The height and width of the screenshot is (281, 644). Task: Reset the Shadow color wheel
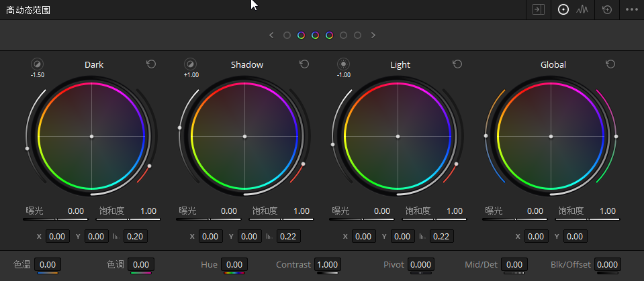tap(304, 64)
